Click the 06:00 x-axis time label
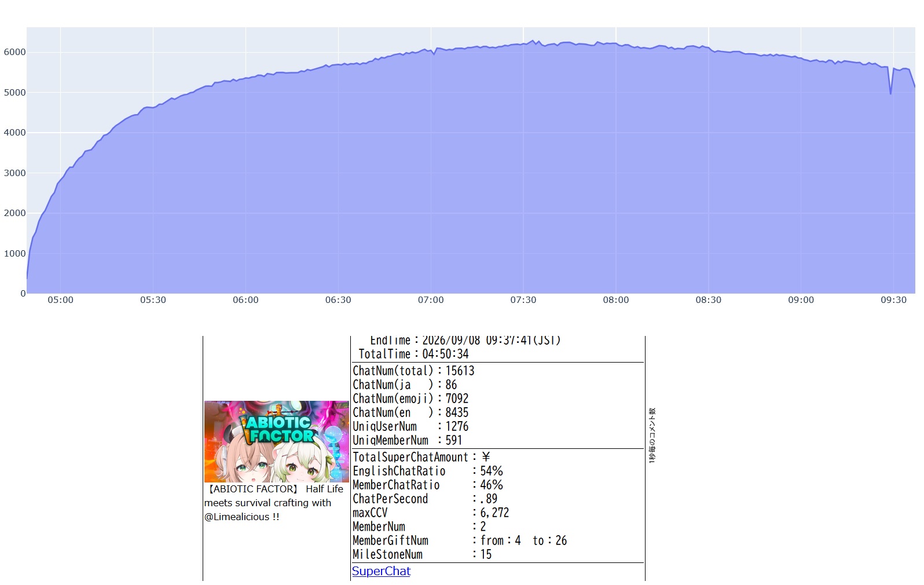 pyautogui.click(x=245, y=300)
